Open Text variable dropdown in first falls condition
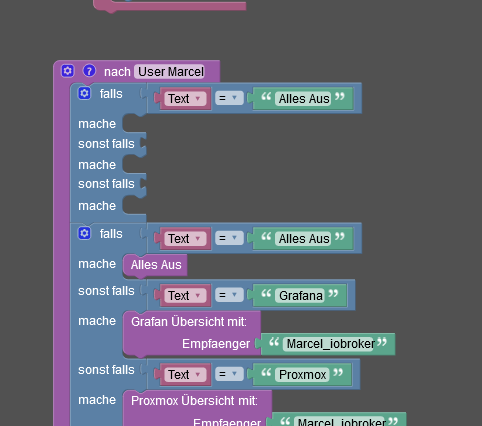The width and height of the screenshot is (482, 426). 185,99
